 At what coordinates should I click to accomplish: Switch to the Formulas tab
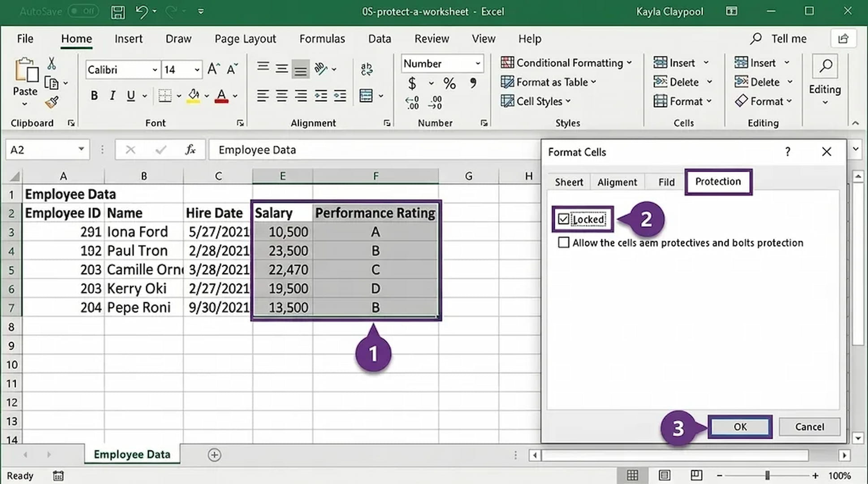pos(322,39)
